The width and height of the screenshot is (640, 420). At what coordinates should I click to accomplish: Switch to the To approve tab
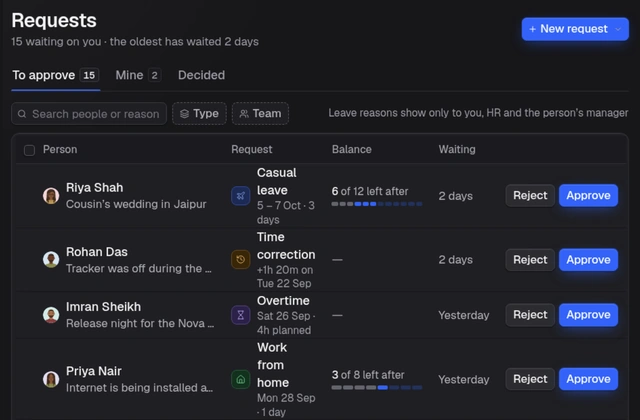click(x=56, y=76)
